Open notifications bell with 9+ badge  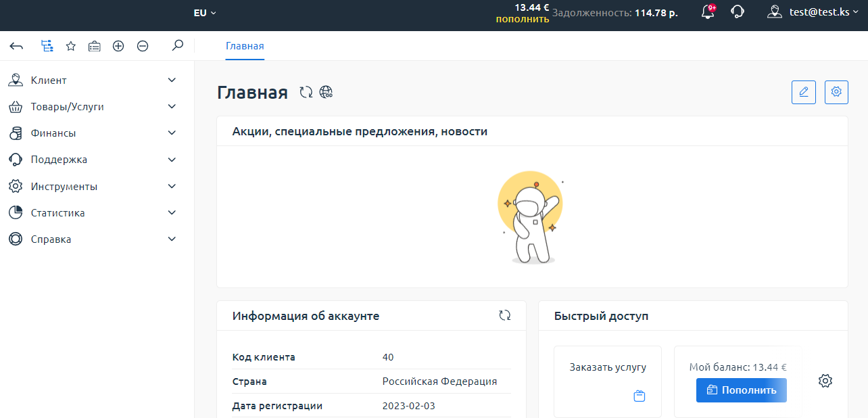click(x=708, y=12)
